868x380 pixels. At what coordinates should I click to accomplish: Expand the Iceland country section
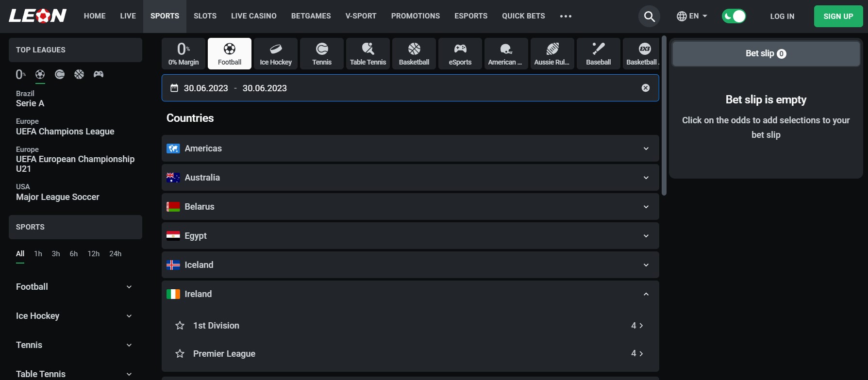[410, 265]
